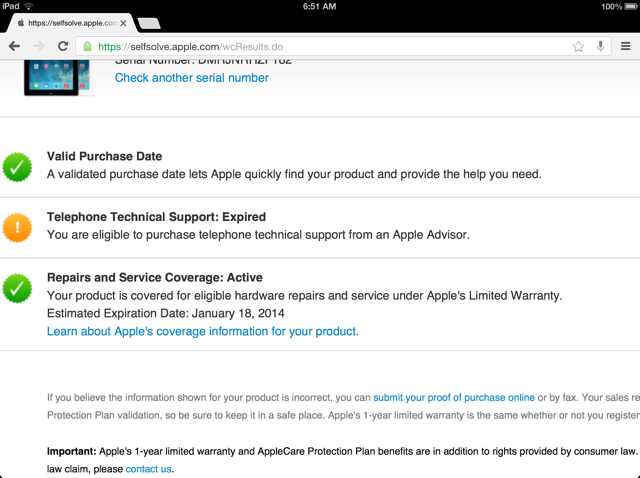640x478 pixels.
Task: Open a new blank tab
Action: point(148,22)
